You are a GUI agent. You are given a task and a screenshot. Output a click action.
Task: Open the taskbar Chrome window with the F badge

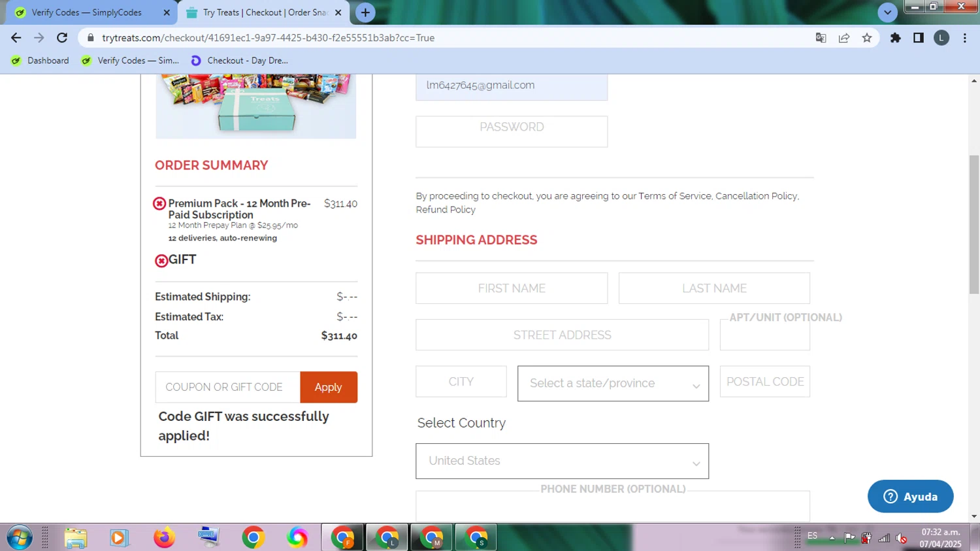tap(342, 538)
